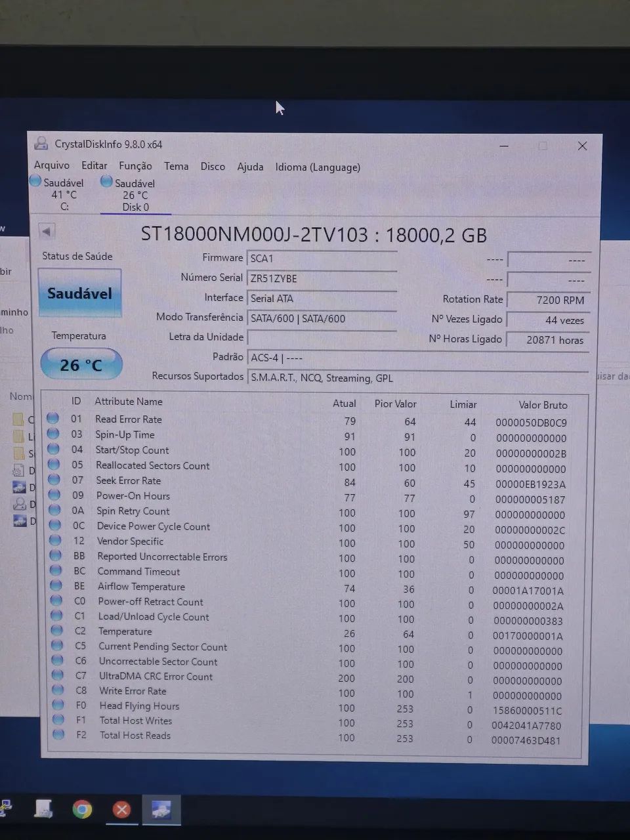Minimize the CrystalDiskInfo window

point(504,146)
